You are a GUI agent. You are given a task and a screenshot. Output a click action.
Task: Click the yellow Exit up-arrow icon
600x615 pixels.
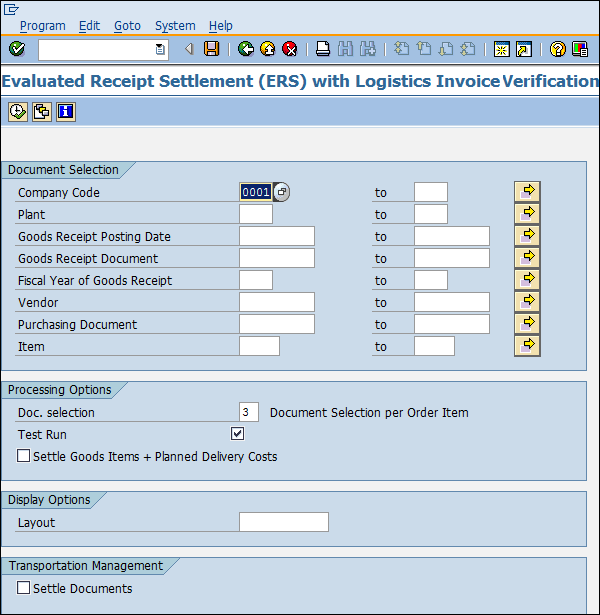click(x=268, y=49)
